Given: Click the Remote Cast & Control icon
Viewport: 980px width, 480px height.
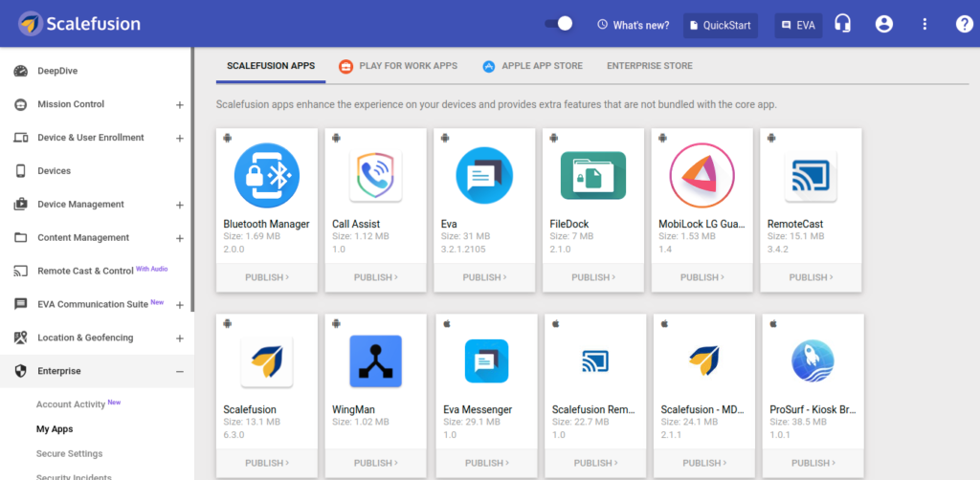Looking at the screenshot, I should tap(21, 271).
